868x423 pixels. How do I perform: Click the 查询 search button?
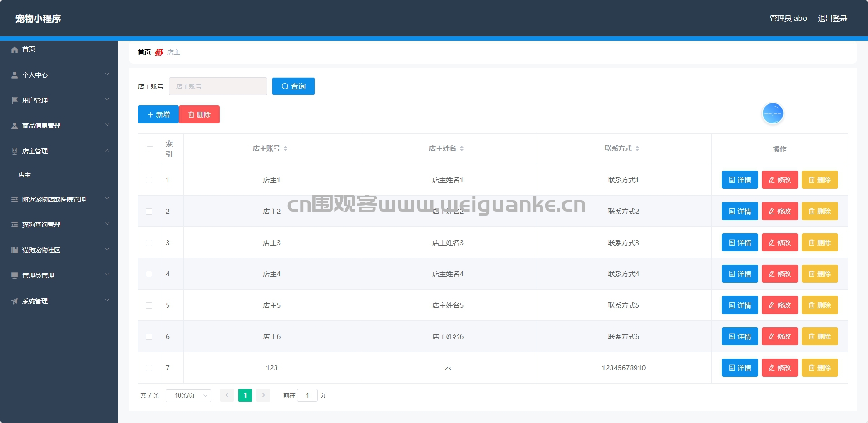tap(293, 86)
